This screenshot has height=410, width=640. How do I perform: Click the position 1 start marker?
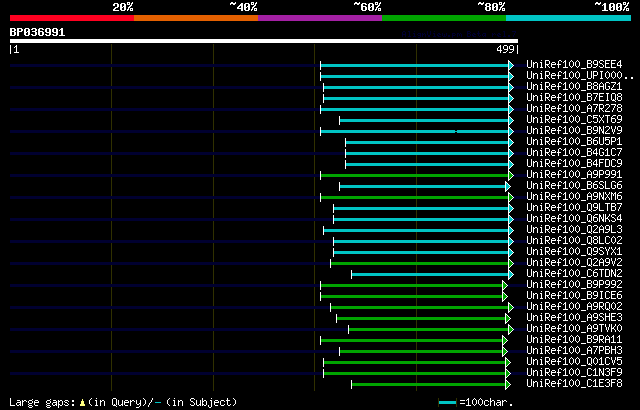[14, 49]
